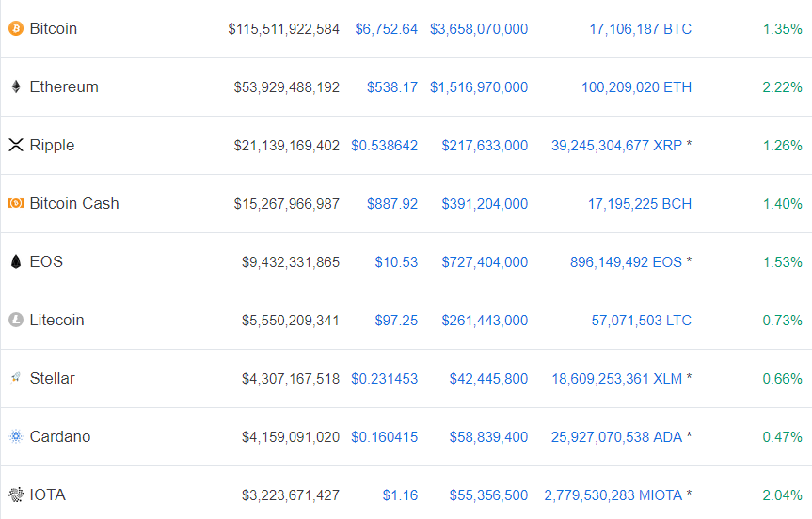Click supply 2,779,530,283 MIOTA
812x519 pixels.
click(613, 495)
